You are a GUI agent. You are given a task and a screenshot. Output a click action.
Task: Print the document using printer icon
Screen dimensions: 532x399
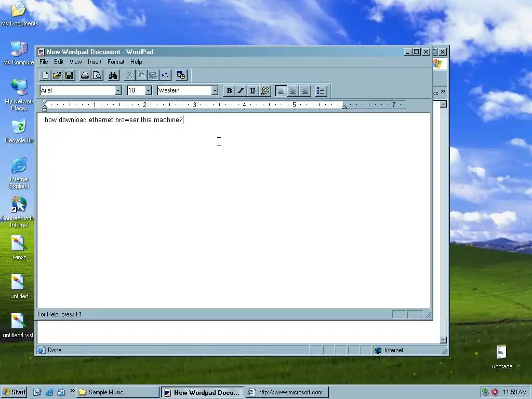[85, 75]
